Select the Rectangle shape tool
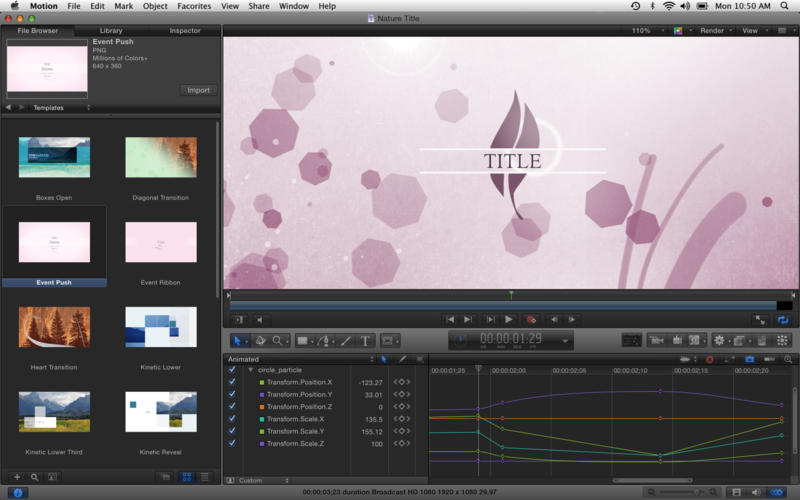Image resolution: width=800 pixels, height=500 pixels. (302, 341)
